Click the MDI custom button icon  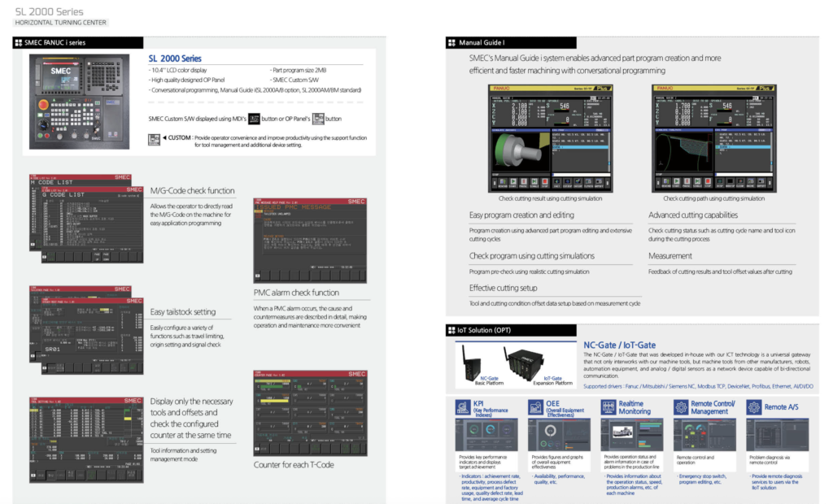point(254,119)
